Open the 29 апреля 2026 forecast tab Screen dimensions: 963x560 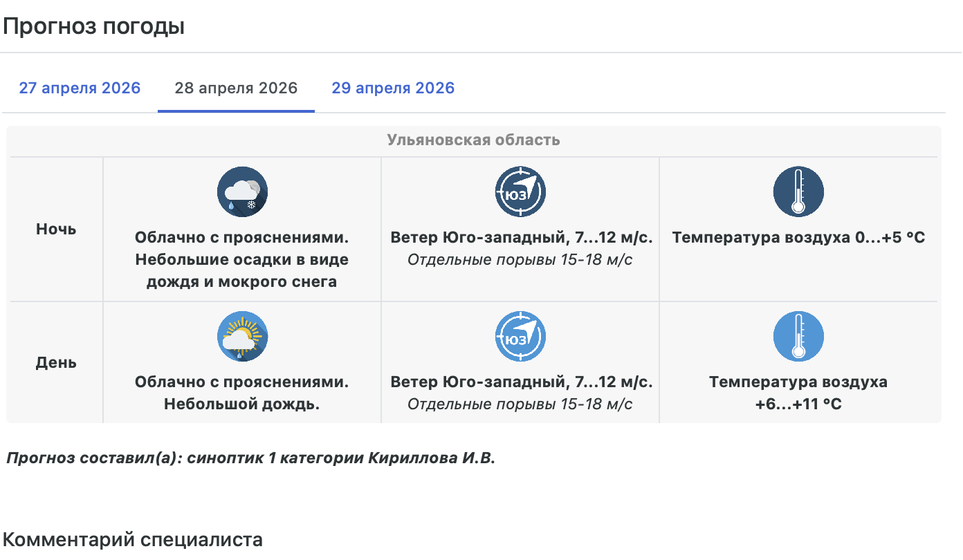coord(393,88)
